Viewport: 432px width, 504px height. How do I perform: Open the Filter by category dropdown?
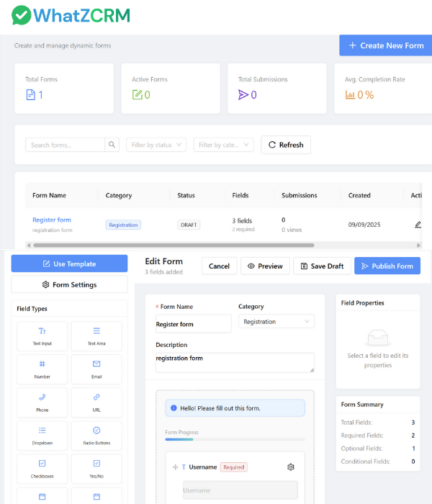[223, 145]
